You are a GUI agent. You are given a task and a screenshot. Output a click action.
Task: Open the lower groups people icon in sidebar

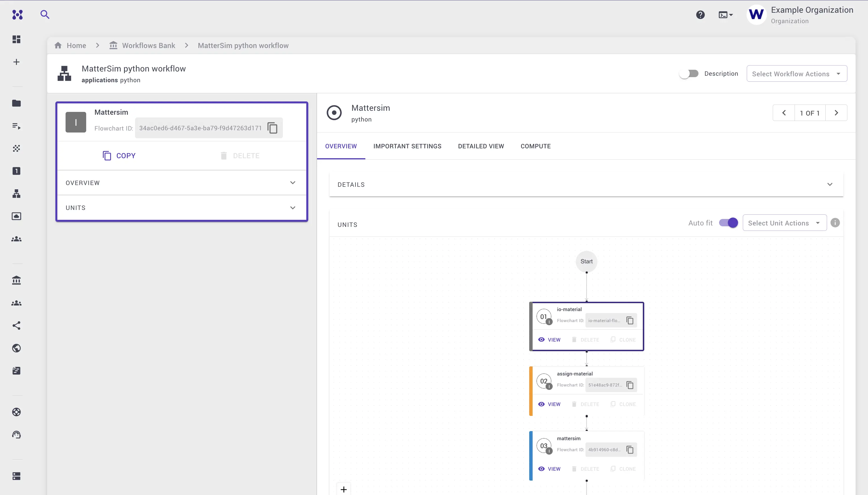click(16, 303)
